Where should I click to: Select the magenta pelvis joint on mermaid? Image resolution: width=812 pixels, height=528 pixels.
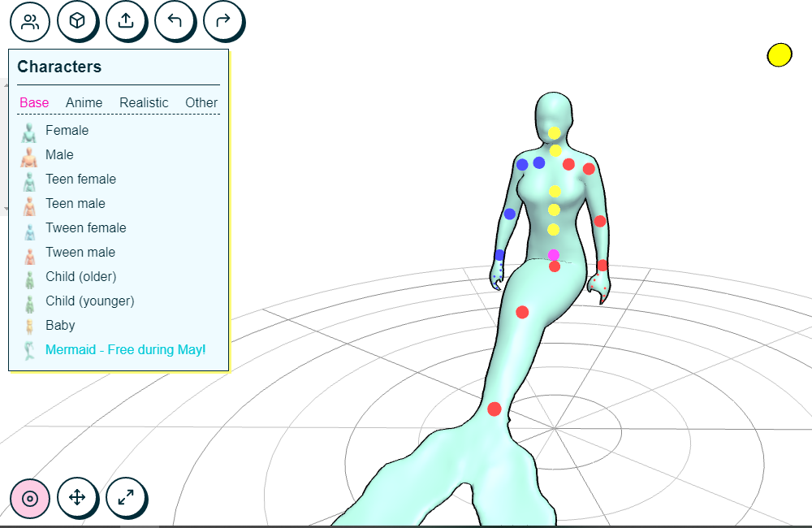[554, 255]
